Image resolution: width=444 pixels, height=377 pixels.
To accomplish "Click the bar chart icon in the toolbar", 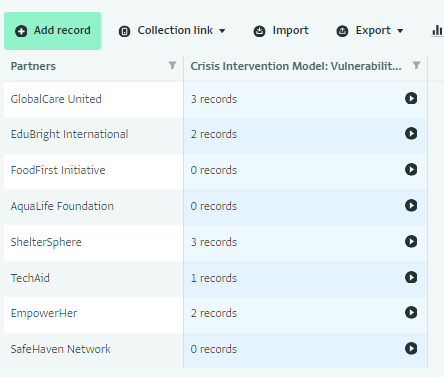I will [437, 31].
